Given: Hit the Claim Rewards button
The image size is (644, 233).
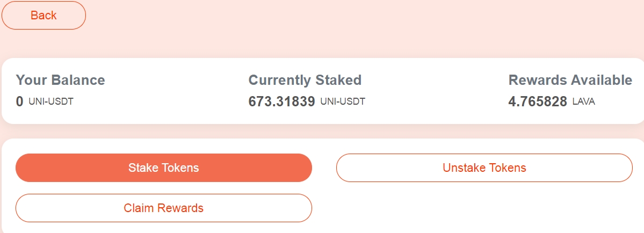Looking at the screenshot, I should point(163,208).
